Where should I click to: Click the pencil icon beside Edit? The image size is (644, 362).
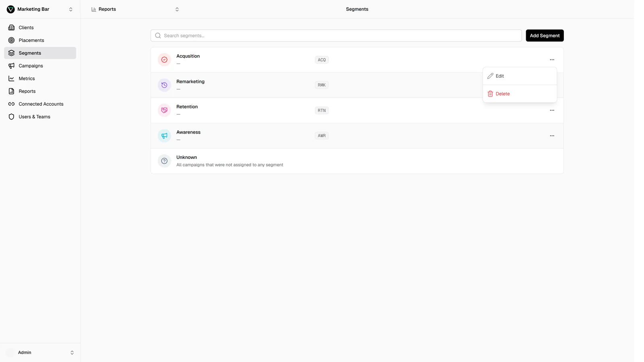click(490, 76)
